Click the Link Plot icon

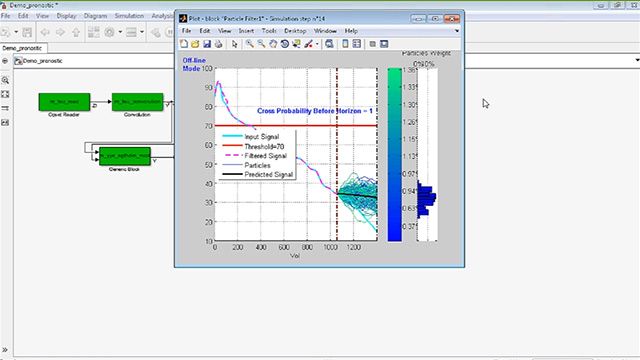click(x=329, y=44)
